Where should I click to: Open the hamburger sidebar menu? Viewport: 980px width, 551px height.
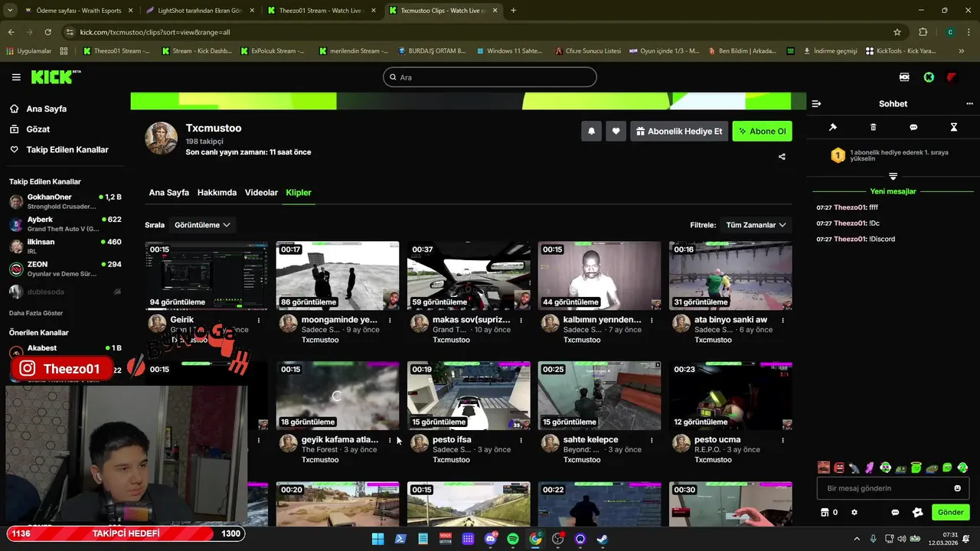click(x=16, y=77)
